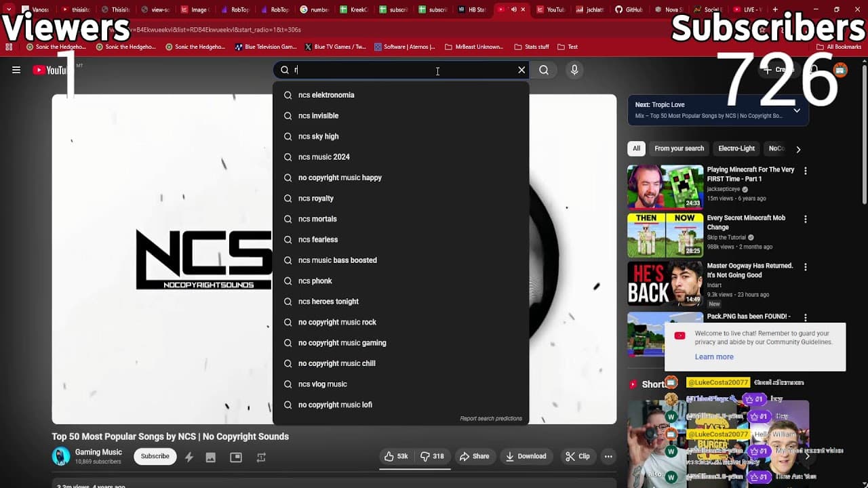Focus the YouTube search input field
The width and height of the screenshot is (868, 488).
400,70
